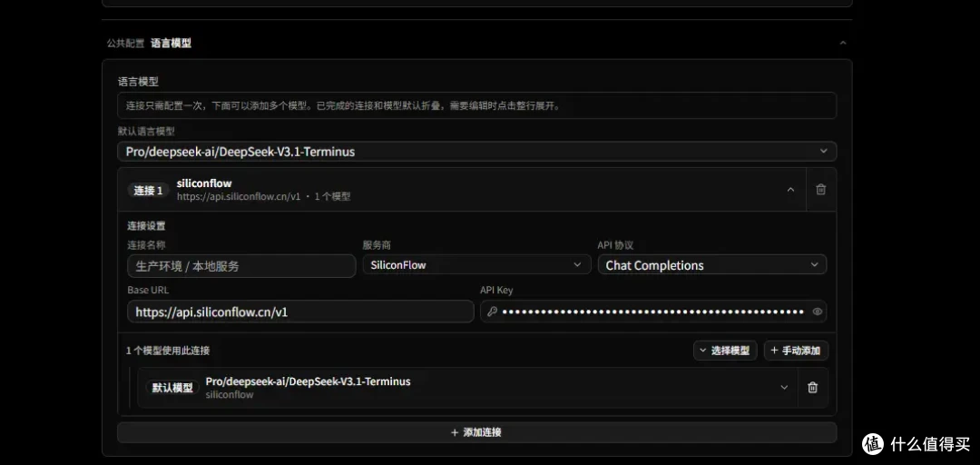
Task: Click the model name Pro/deepseek-ai/DeepSeek-V3.1-Terminus in the model row
Action: pyautogui.click(x=309, y=381)
